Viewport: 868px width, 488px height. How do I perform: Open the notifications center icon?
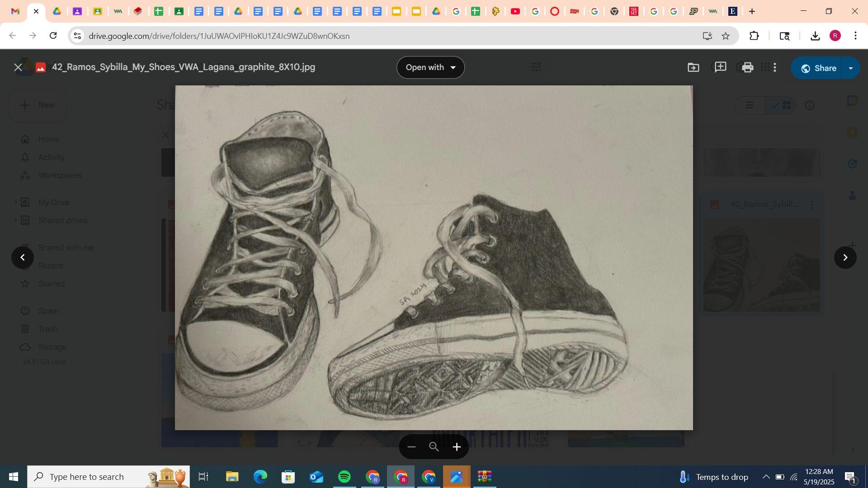[850, 477]
